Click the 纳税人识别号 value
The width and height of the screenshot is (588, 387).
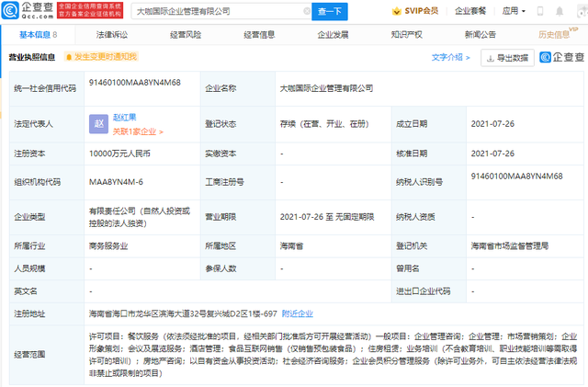pos(516,176)
